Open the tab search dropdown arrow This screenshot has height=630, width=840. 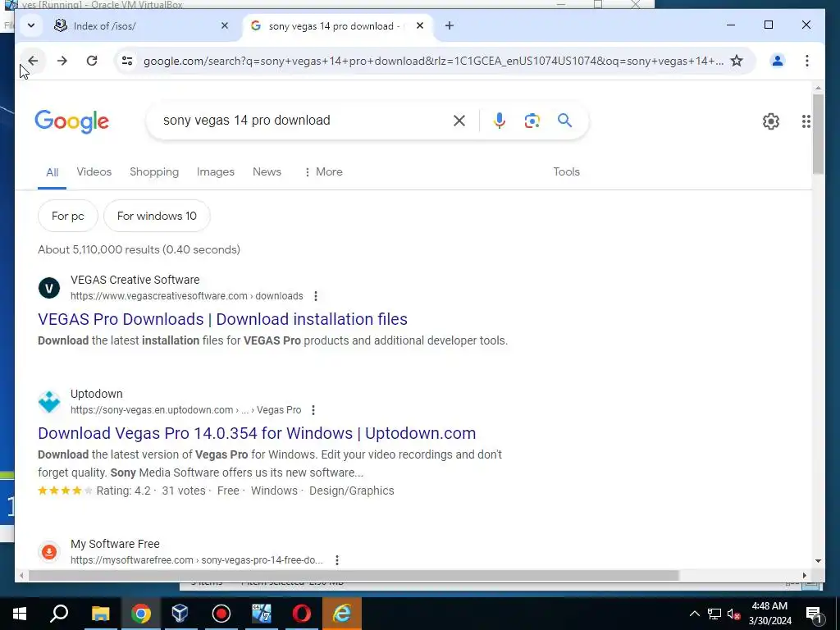point(31,25)
